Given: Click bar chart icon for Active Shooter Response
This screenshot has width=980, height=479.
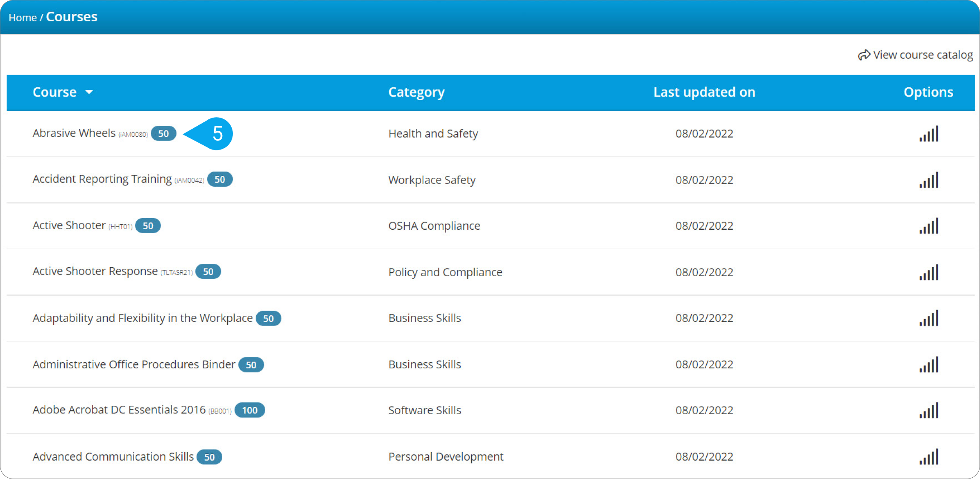Looking at the screenshot, I should click(928, 272).
